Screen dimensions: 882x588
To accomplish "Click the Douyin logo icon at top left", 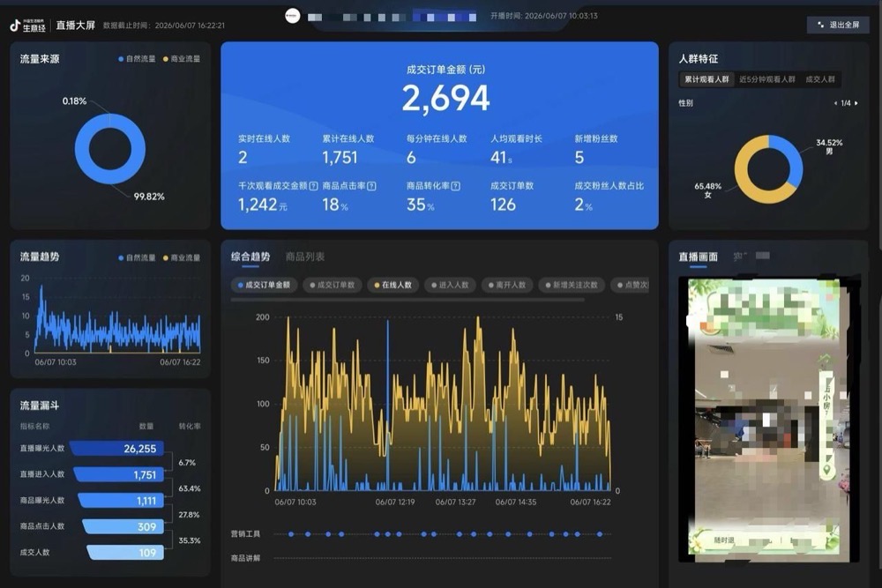I will [x=15, y=26].
